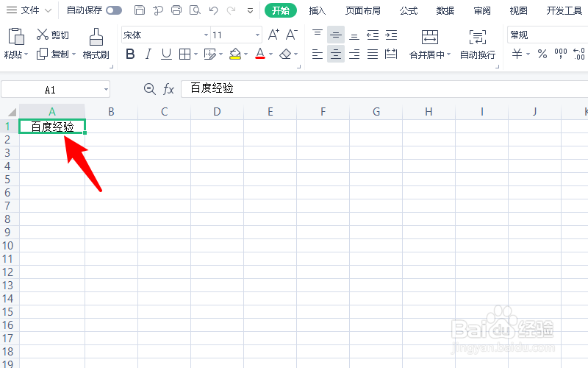The width and height of the screenshot is (588, 368).
Task: Click the justify alignment icon
Action: click(x=373, y=54)
